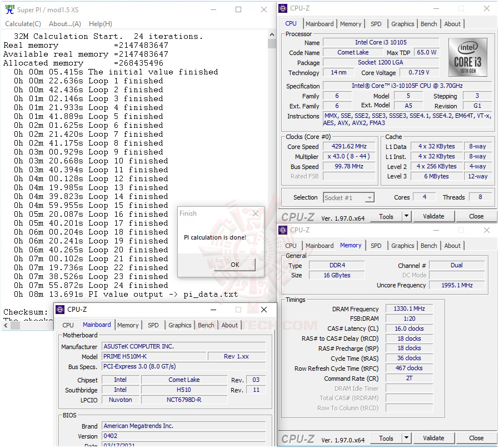The width and height of the screenshot is (499, 448).
Task: Select CPU tab in Mainboard CPU-Z window
Action: [x=68, y=325]
